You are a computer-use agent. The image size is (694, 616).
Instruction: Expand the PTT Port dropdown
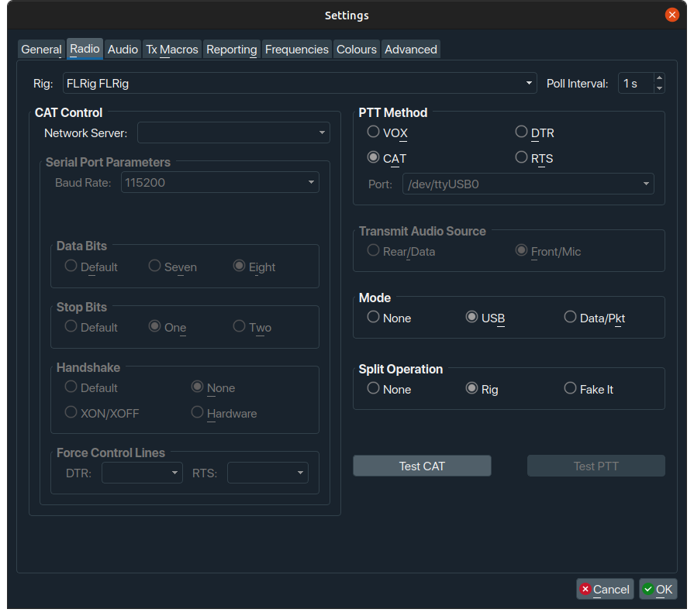pyautogui.click(x=645, y=184)
